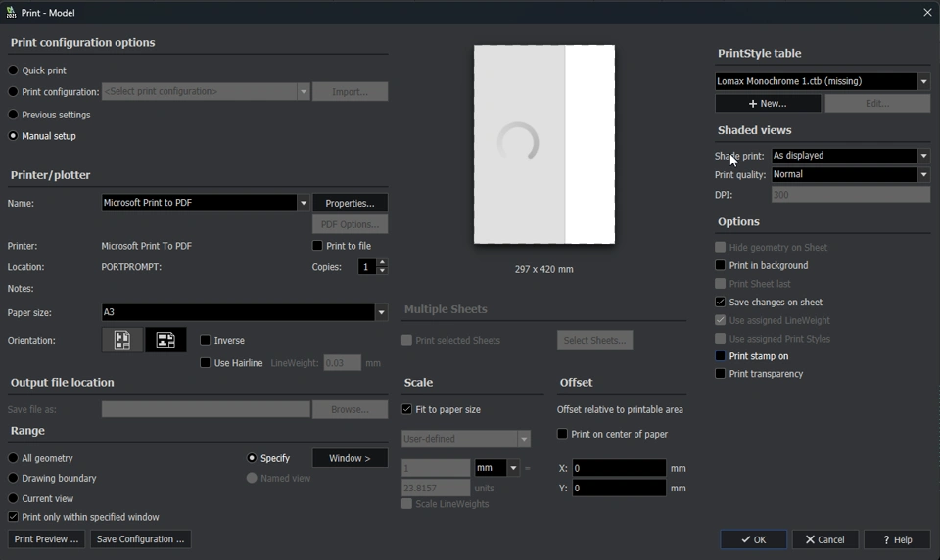The width and height of the screenshot is (940, 560).
Task: Open Print Preview
Action: [46, 539]
